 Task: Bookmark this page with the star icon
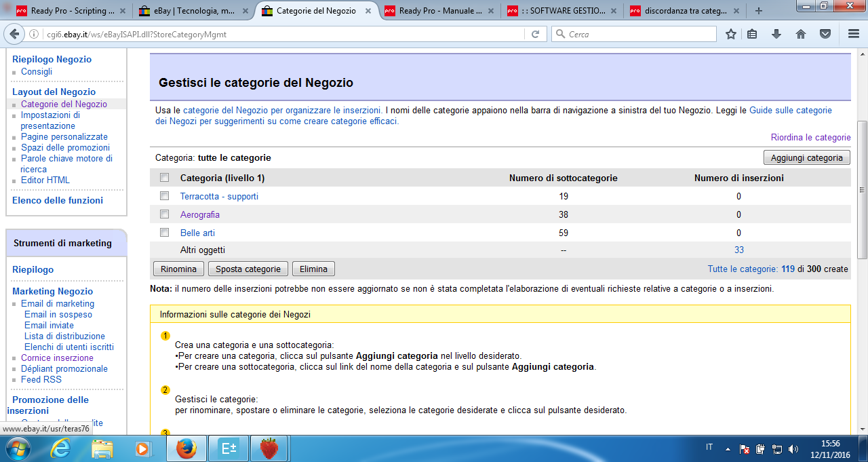point(730,34)
